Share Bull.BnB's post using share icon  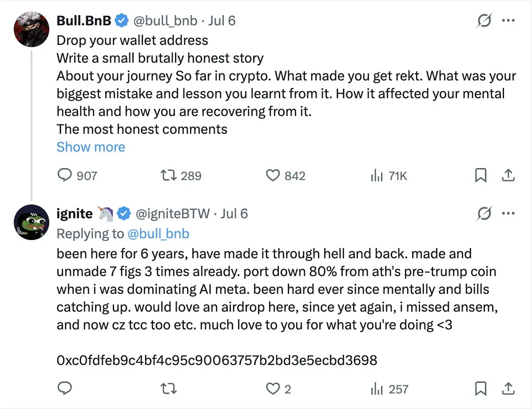pyautogui.click(x=508, y=175)
